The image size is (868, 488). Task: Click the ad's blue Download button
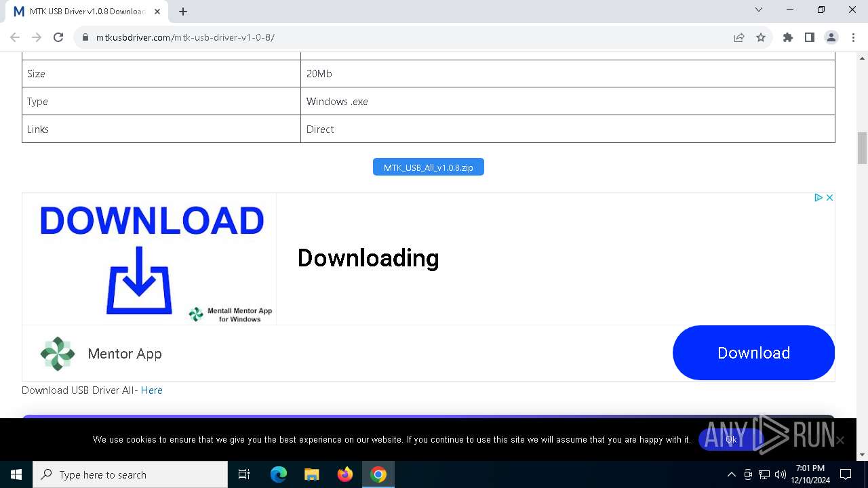(753, 352)
